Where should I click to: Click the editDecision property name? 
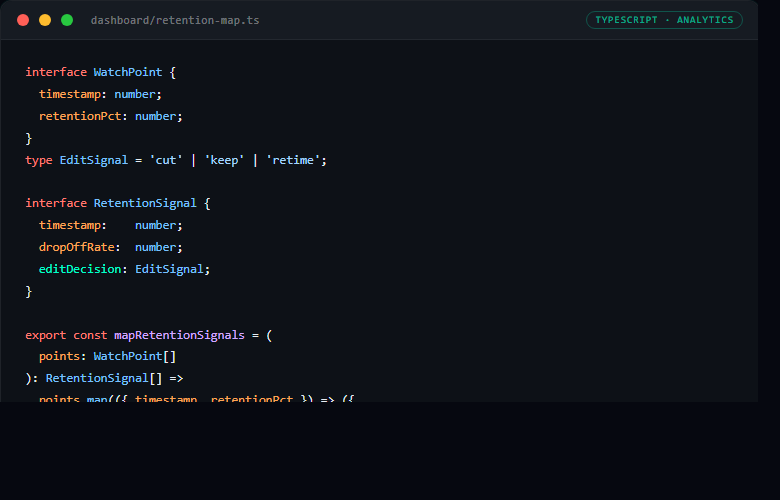click(x=80, y=269)
